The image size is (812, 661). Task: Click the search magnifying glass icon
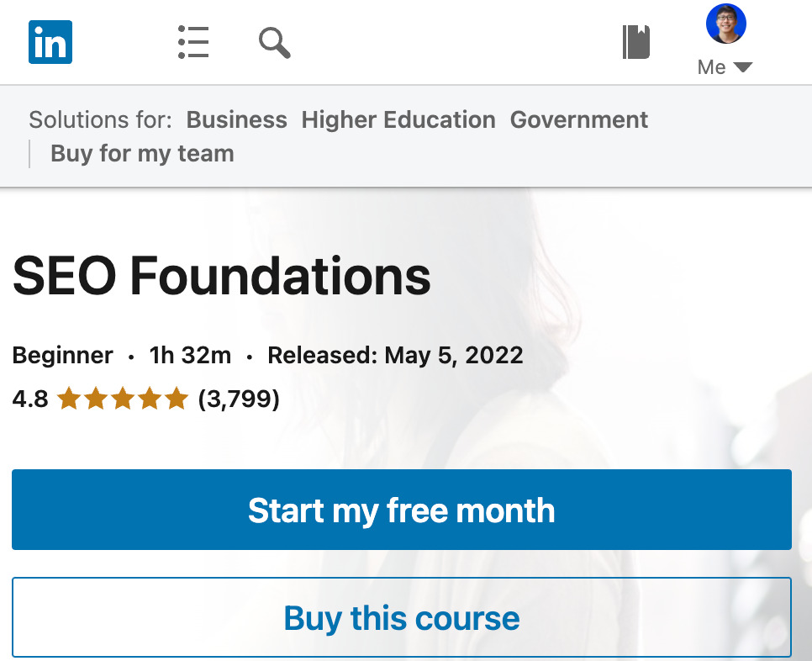pos(273,43)
